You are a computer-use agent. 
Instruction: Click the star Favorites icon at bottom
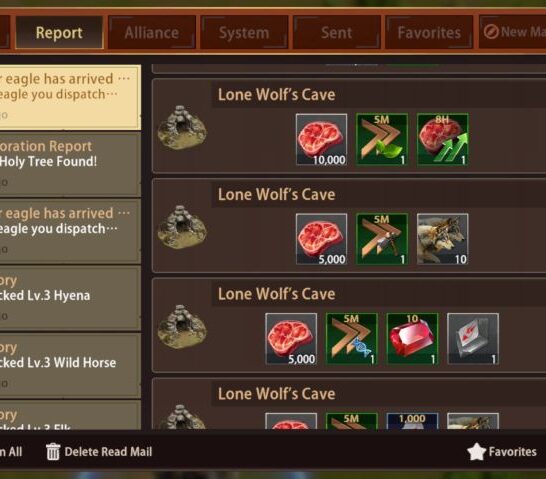tap(476, 451)
